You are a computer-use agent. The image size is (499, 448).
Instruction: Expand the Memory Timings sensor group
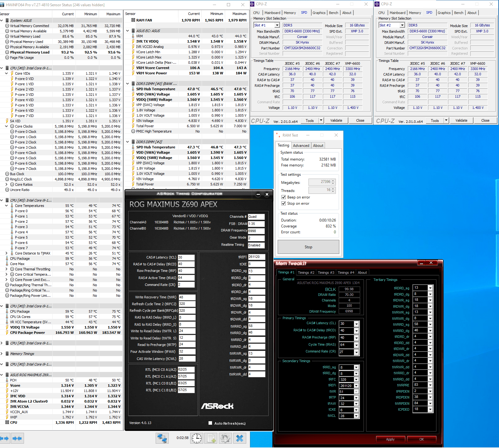(x=2, y=354)
